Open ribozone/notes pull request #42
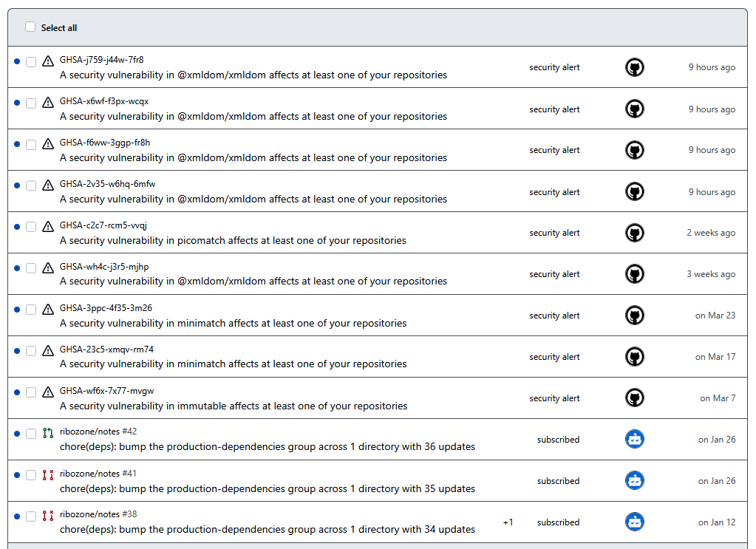 100,431
